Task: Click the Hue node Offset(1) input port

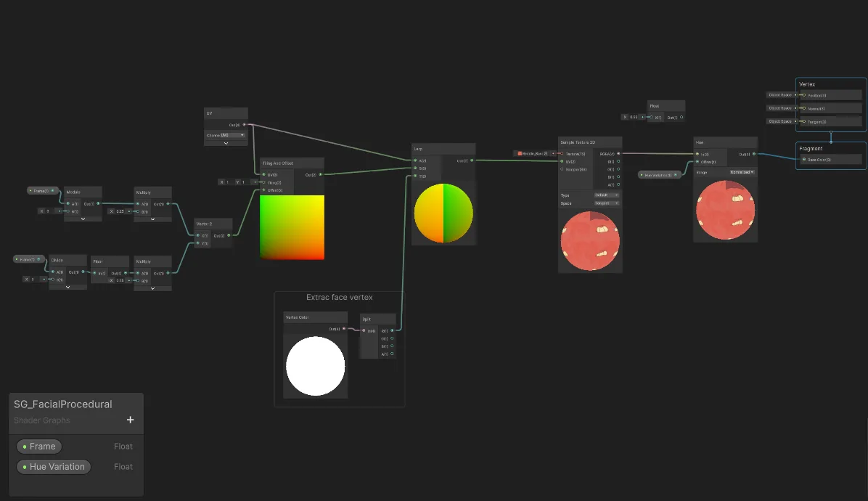Action: point(697,162)
